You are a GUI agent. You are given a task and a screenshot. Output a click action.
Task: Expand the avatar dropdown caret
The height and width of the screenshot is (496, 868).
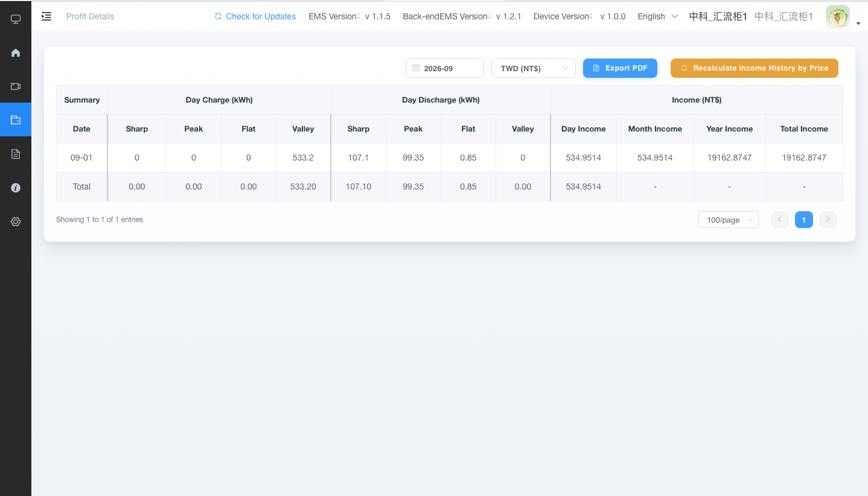pos(858,24)
